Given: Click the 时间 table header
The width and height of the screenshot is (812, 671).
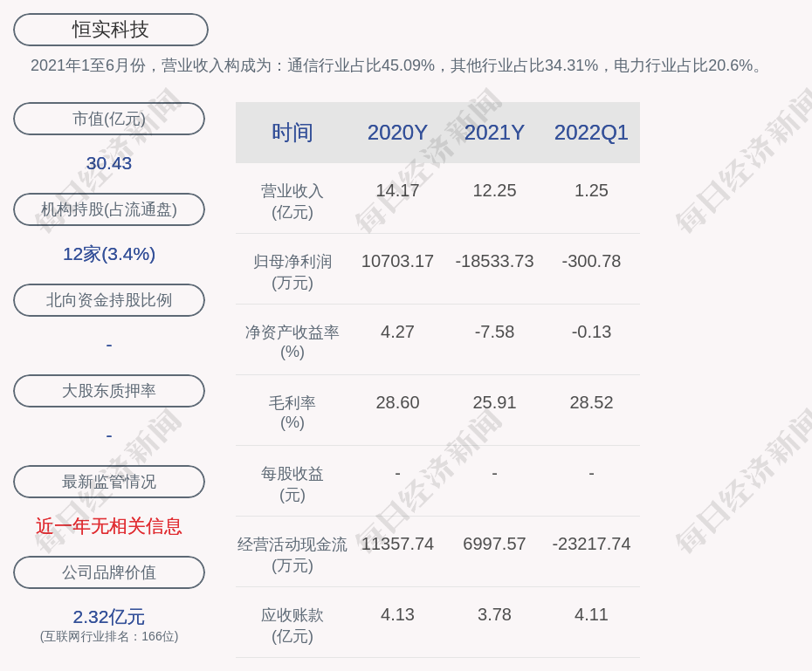Looking at the screenshot, I should tap(292, 133).
